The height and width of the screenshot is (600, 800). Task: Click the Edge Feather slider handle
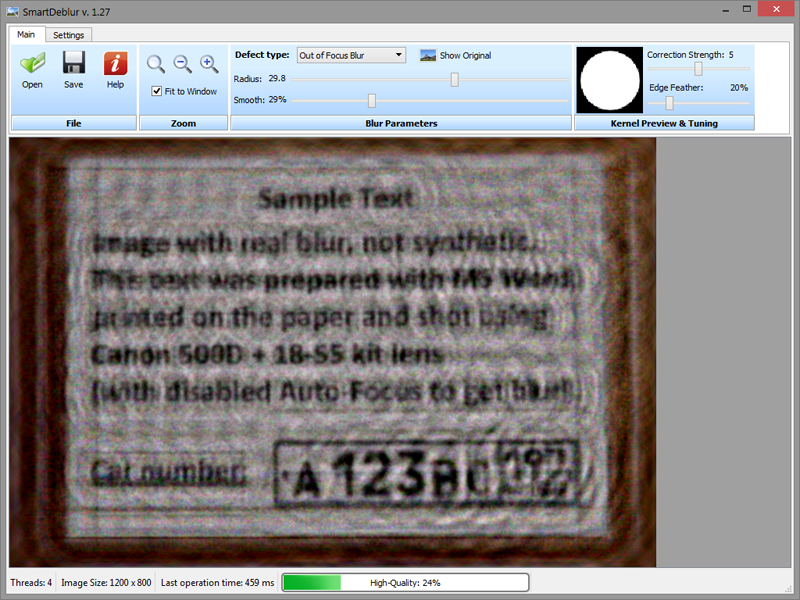(x=669, y=102)
